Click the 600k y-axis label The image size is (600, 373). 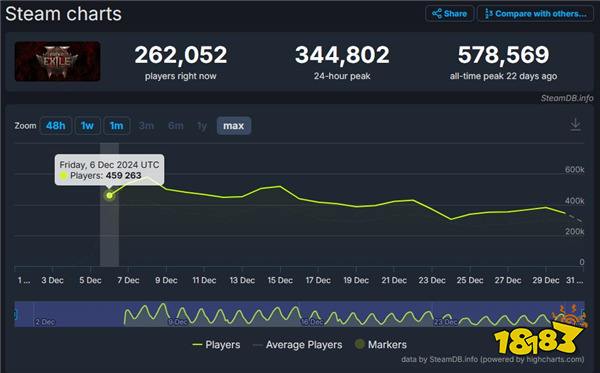[x=575, y=169]
